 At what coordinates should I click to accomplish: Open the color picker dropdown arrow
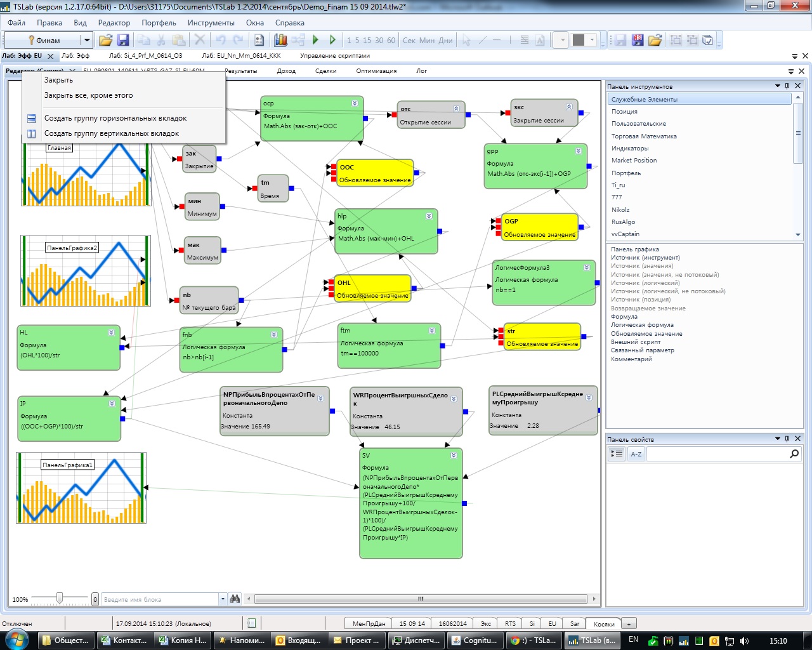[593, 40]
